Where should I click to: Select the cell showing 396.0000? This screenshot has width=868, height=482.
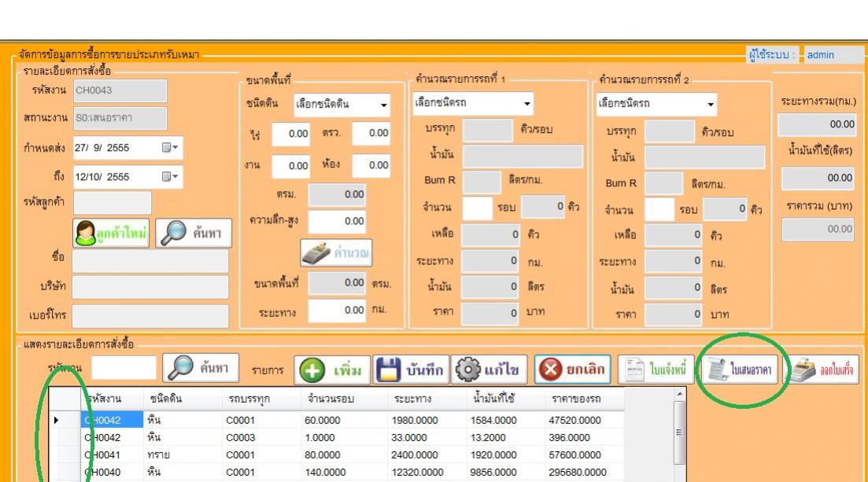click(585, 437)
